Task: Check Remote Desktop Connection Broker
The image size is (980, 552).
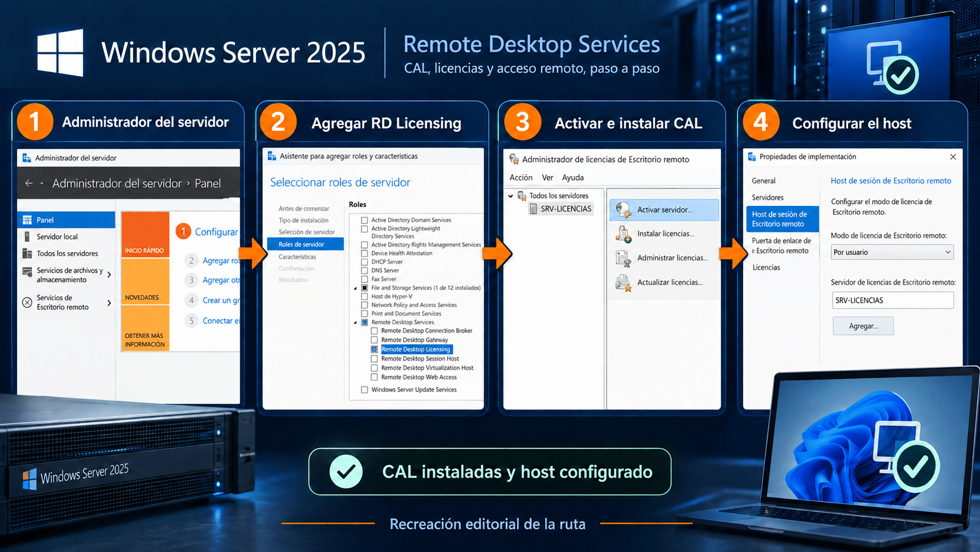Action: coord(375,331)
